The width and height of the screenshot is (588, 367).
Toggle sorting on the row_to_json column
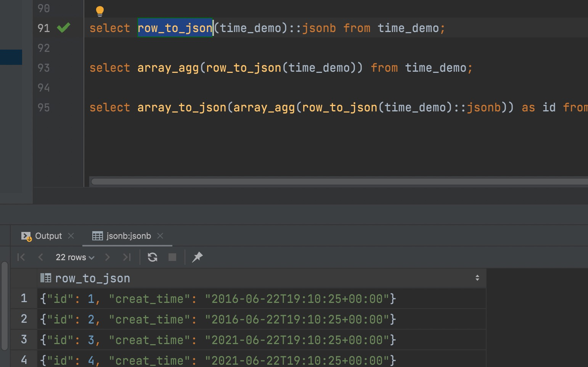(93, 278)
